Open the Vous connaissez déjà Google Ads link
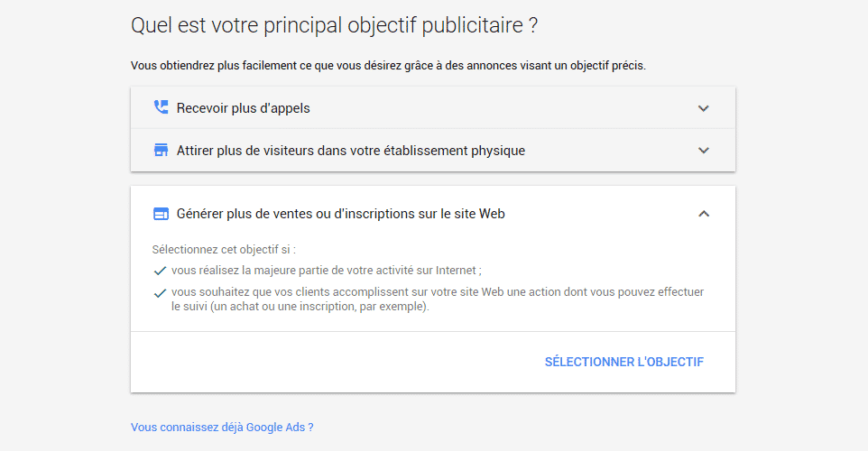The height and width of the screenshot is (451, 868). tap(222, 428)
